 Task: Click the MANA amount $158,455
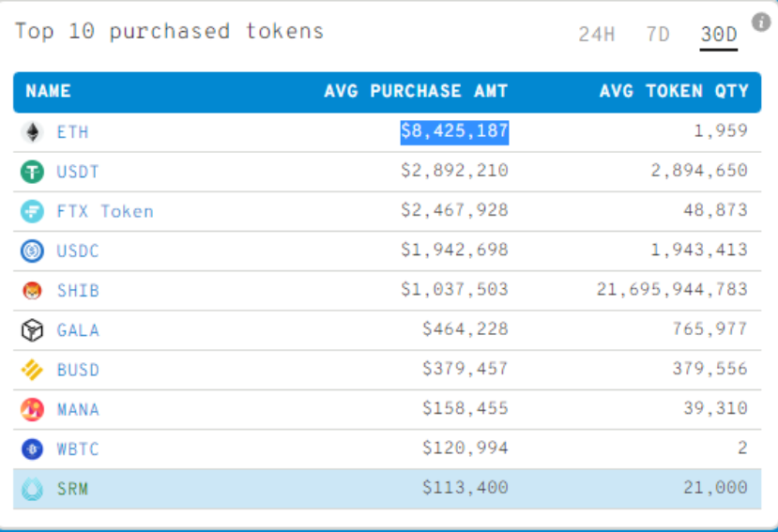click(465, 408)
